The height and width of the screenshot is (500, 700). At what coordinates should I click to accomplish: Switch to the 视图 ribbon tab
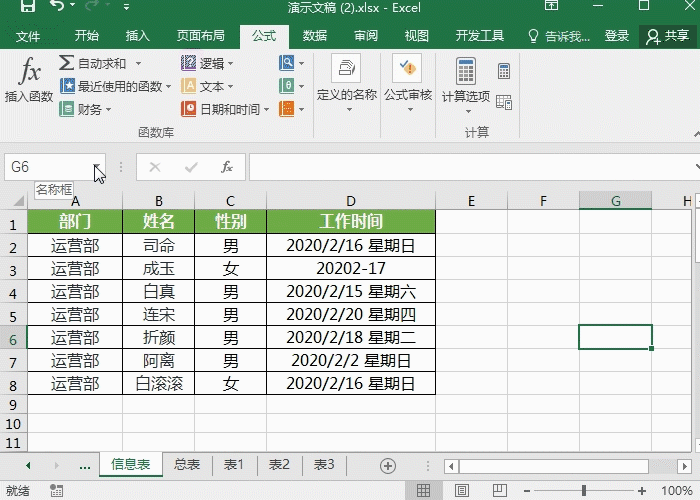[x=417, y=36]
